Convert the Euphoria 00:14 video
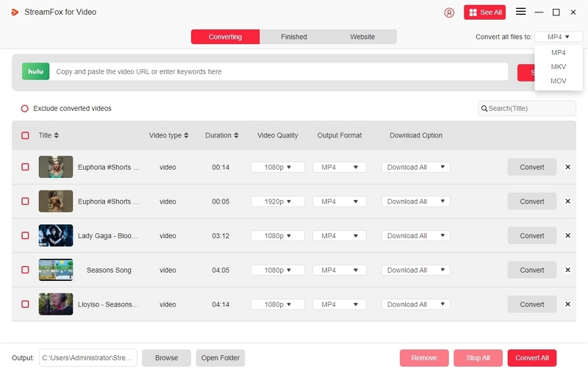The height and width of the screenshot is (372, 588). 531,167
